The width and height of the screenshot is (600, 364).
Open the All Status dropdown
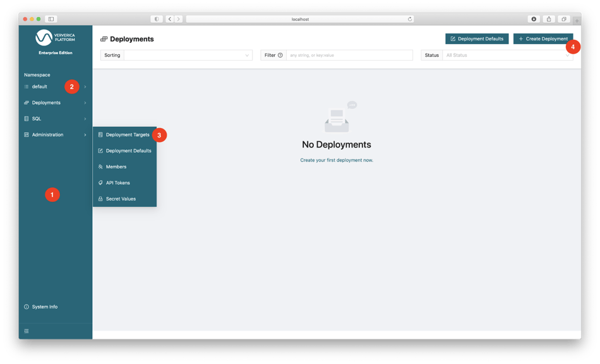coord(508,55)
